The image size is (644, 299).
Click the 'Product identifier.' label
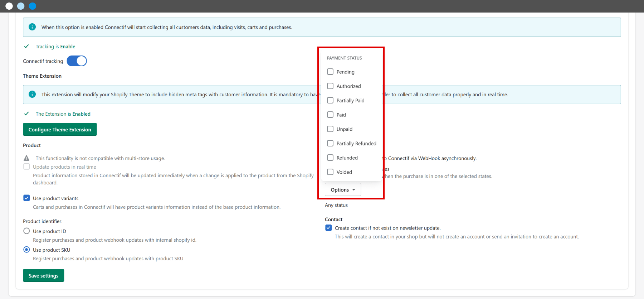click(43, 221)
